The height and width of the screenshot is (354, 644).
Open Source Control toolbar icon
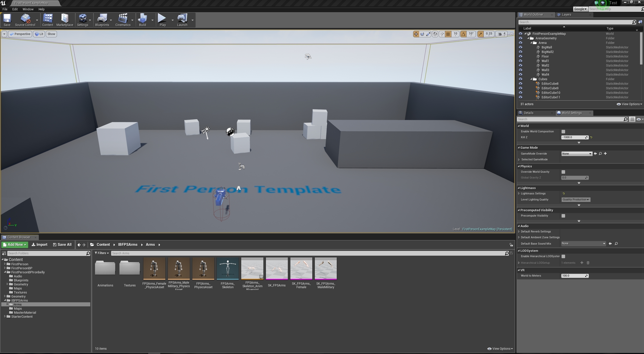tap(25, 20)
